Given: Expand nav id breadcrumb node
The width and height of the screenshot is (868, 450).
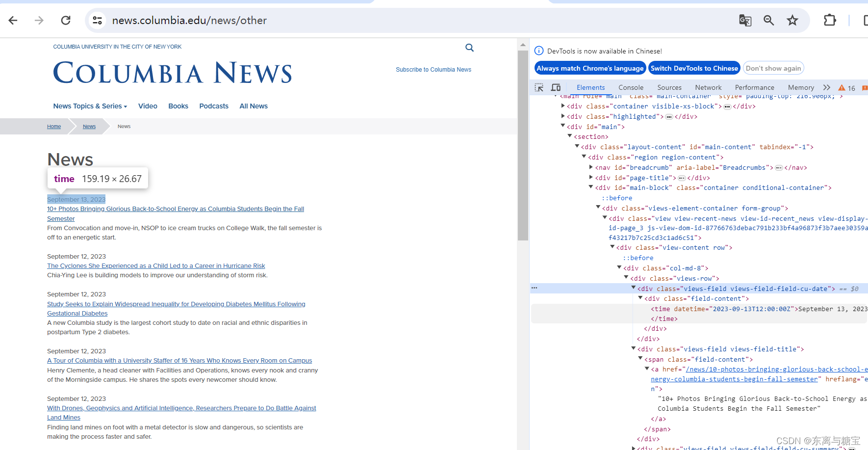Looking at the screenshot, I should tap(591, 167).
